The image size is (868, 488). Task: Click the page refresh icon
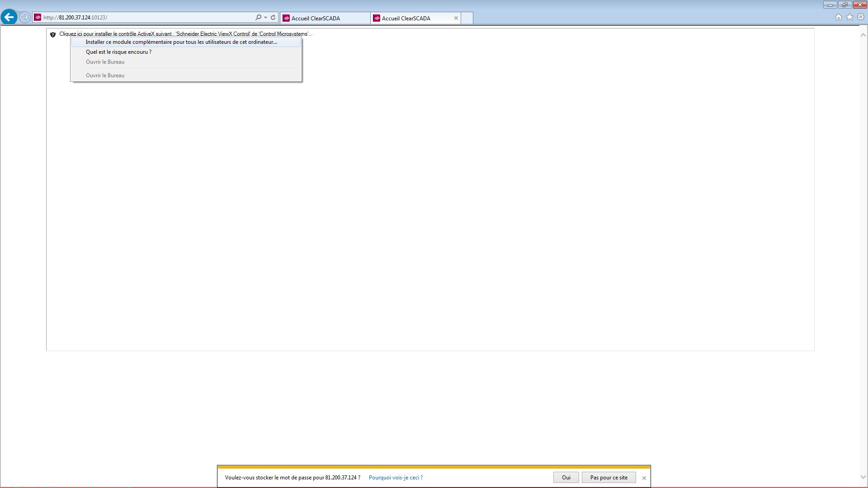[x=273, y=17]
